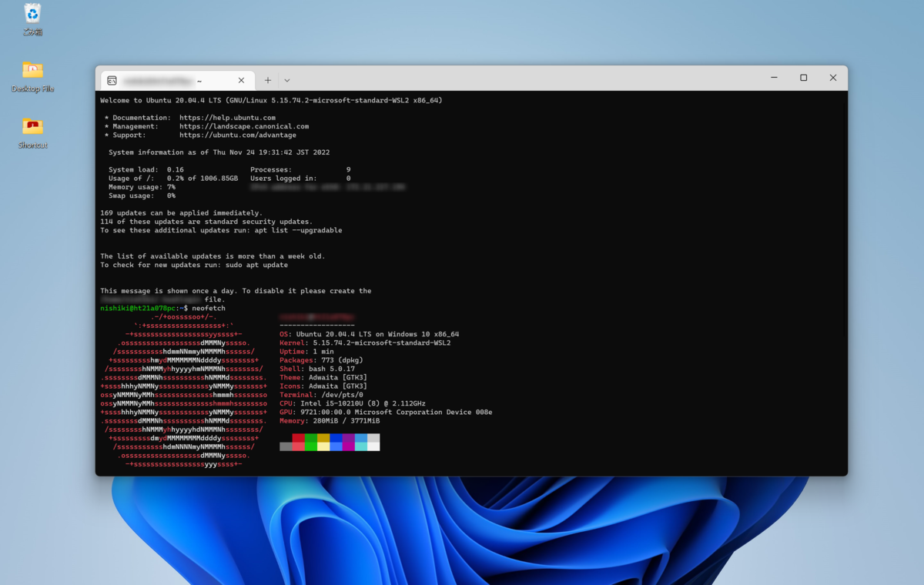Click the 'Memory: 280MiB / 3771MiB' line
Viewport: 924px width, 585px height.
(330, 421)
